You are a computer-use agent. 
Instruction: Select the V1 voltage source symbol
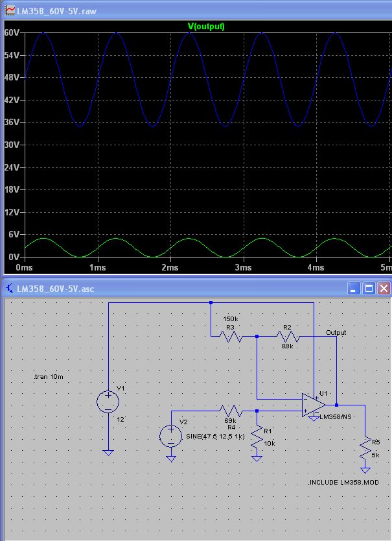click(108, 402)
